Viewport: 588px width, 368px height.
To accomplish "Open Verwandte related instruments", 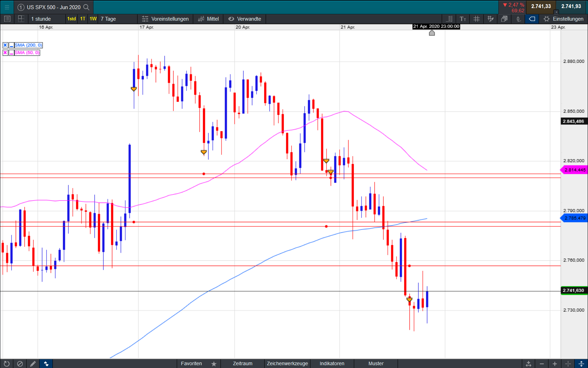I will pyautogui.click(x=245, y=19).
